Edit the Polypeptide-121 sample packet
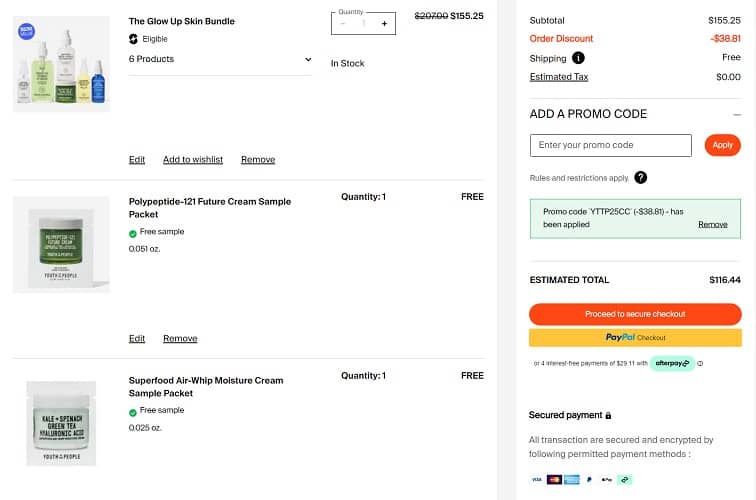Image resolution: width=756 pixels, height=500 pixels. 137,339
